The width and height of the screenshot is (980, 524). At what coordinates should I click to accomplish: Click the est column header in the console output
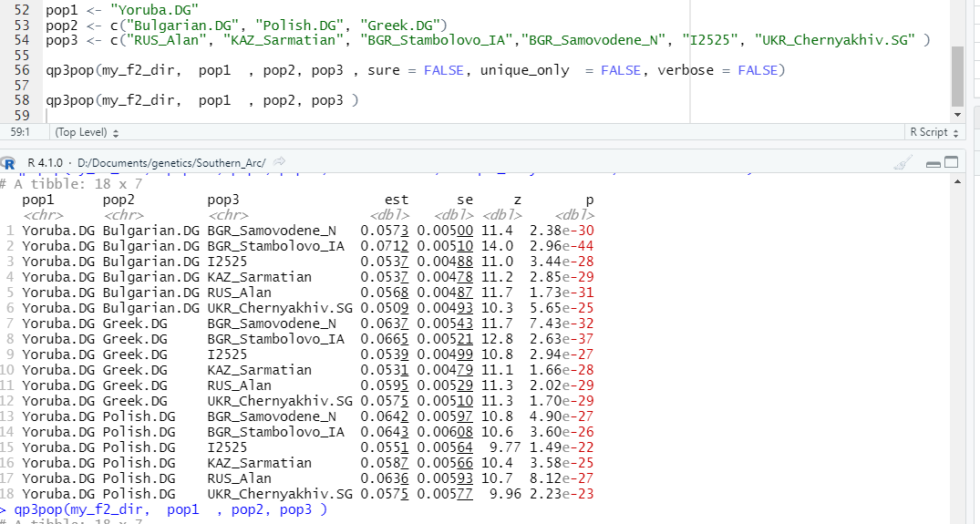[396, 200]
